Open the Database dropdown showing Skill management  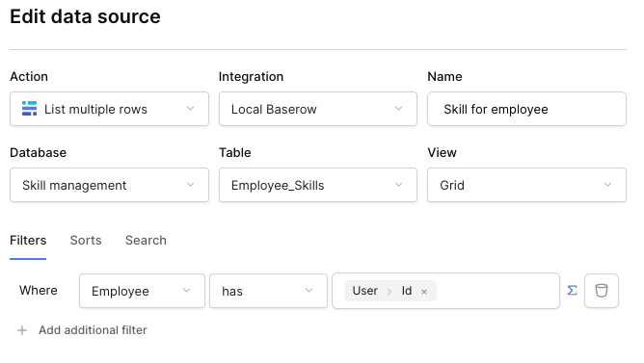coord(109,185)
